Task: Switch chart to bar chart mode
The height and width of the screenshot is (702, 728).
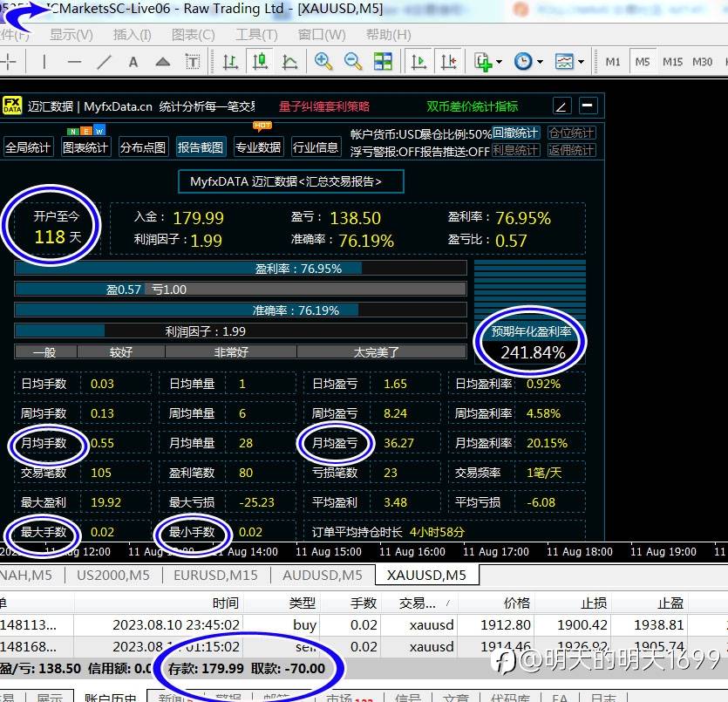Action: (x=231, y=62)
